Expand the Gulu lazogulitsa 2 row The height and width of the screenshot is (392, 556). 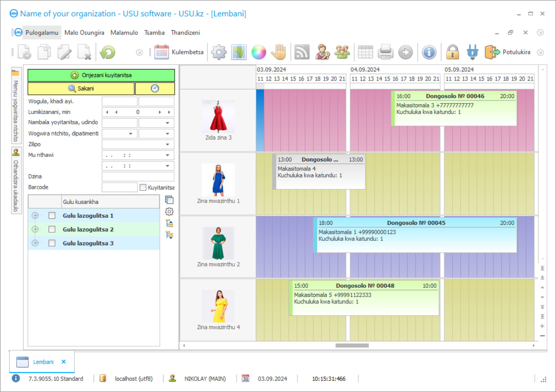tap(35, 229)
